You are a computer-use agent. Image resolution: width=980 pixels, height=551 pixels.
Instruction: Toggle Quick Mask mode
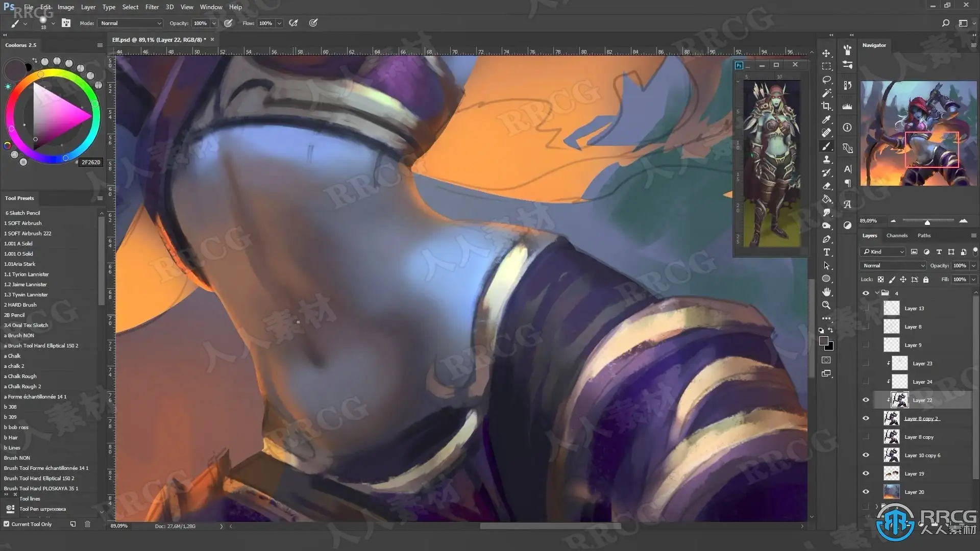tap(826, 360)
